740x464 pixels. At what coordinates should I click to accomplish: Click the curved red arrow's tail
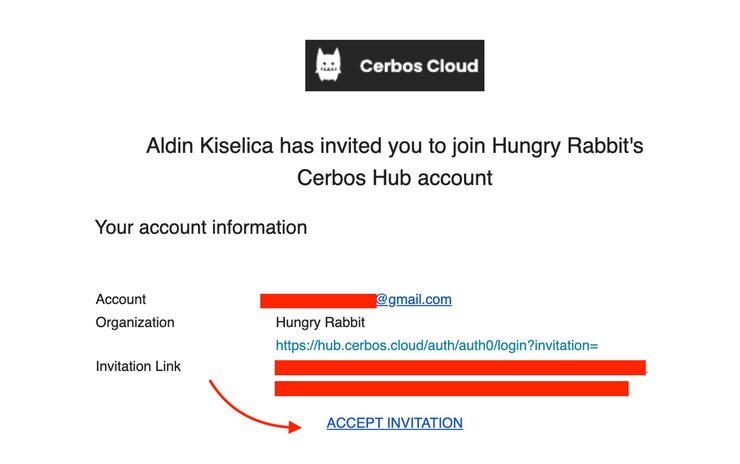[x=213, y=385]
